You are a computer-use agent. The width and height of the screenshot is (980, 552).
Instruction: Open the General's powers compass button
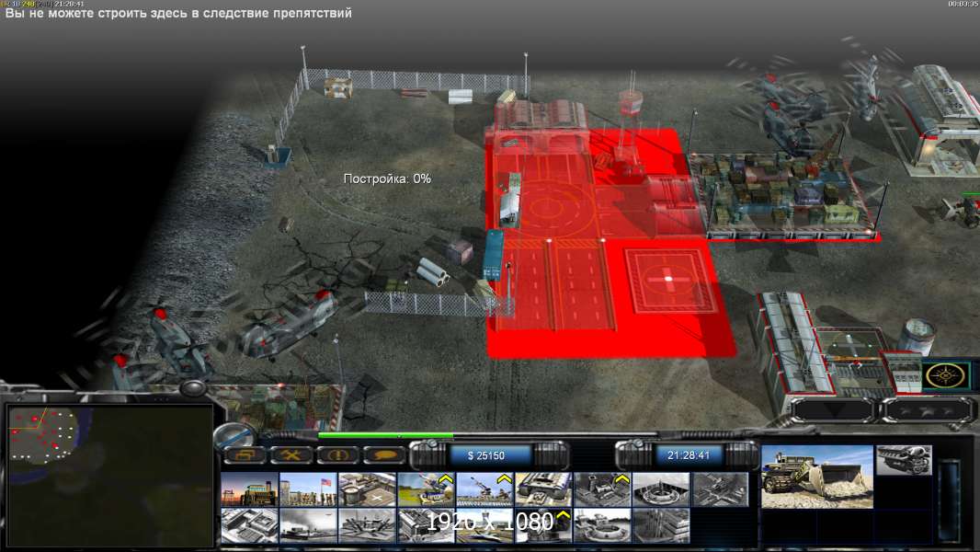pos(946,376)
